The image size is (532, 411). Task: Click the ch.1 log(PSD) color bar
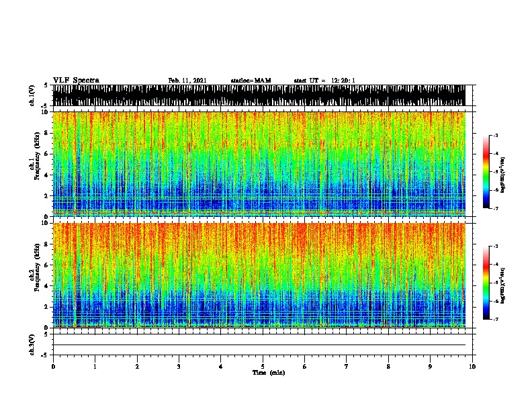tap(486, 172)
